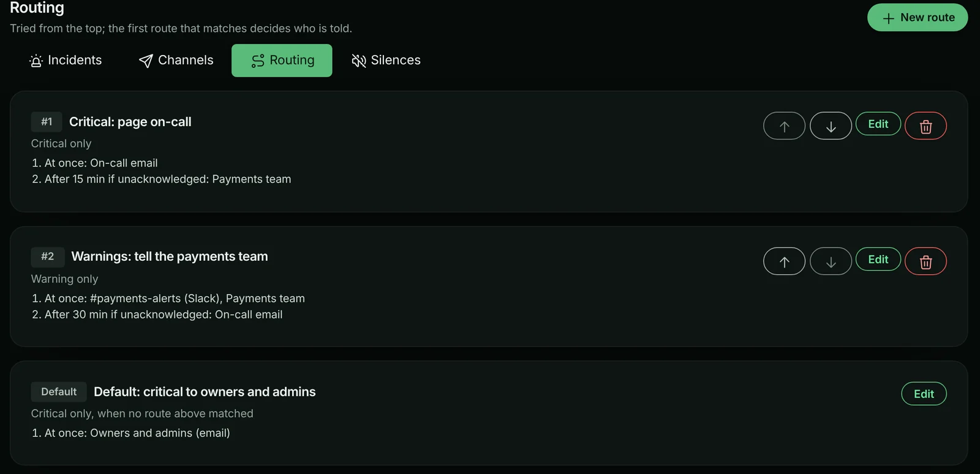
Task: Switch to the Channels tab
Action: point(176,61)
